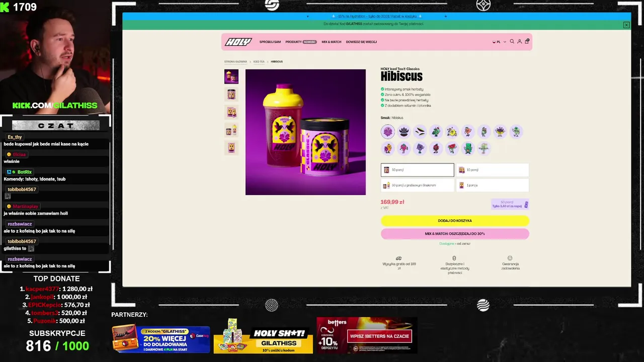Choose the 1 porcja size option
The width and height of the screenshot is (644, 362).
point(493,185)
